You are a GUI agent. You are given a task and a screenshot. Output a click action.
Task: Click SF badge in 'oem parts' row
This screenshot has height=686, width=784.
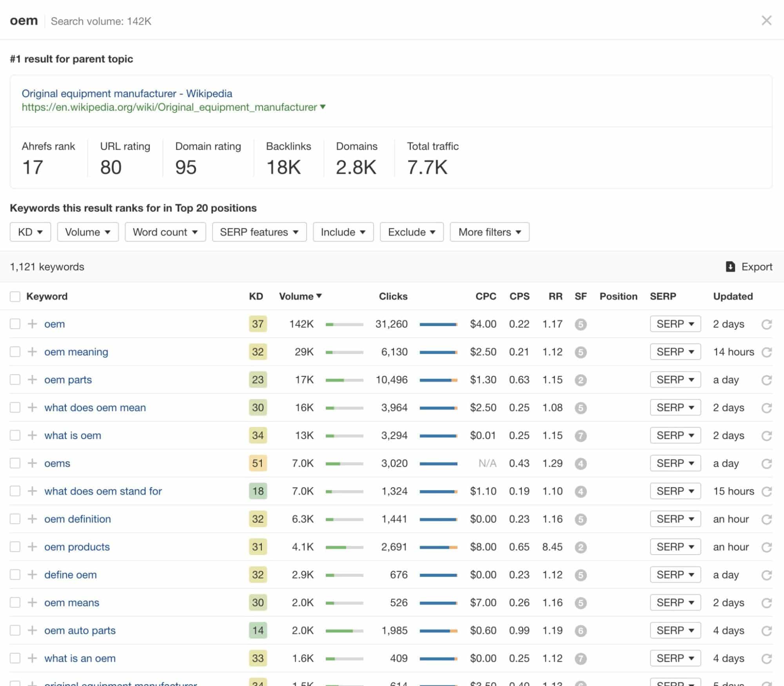click(x=581, y=380)
